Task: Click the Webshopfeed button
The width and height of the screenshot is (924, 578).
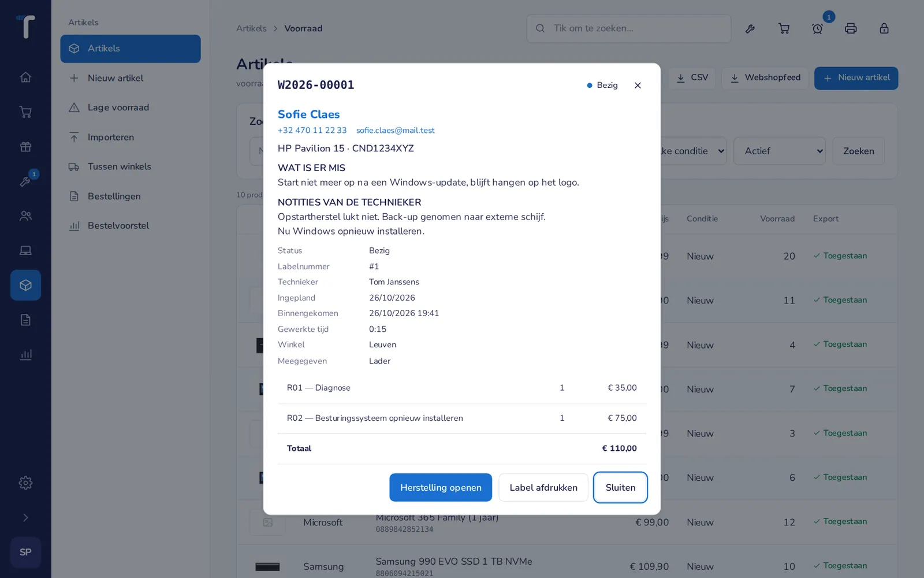Action: (765, 78)
